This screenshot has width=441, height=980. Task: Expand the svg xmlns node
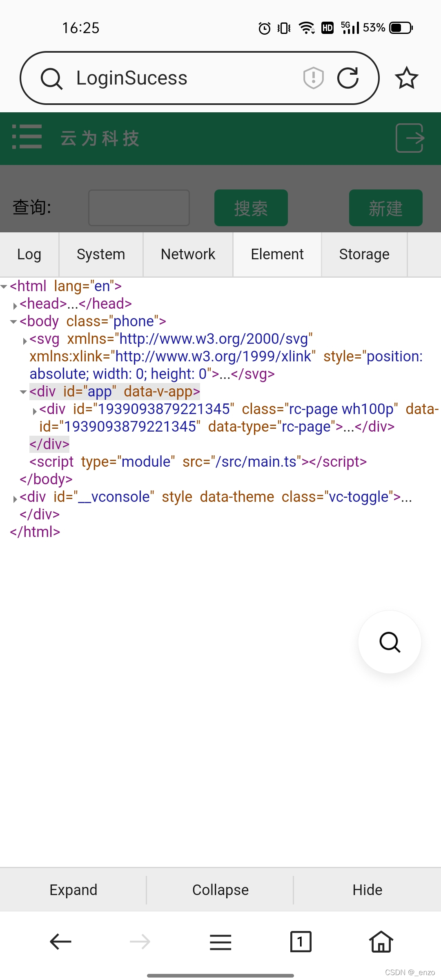[24, 340]
